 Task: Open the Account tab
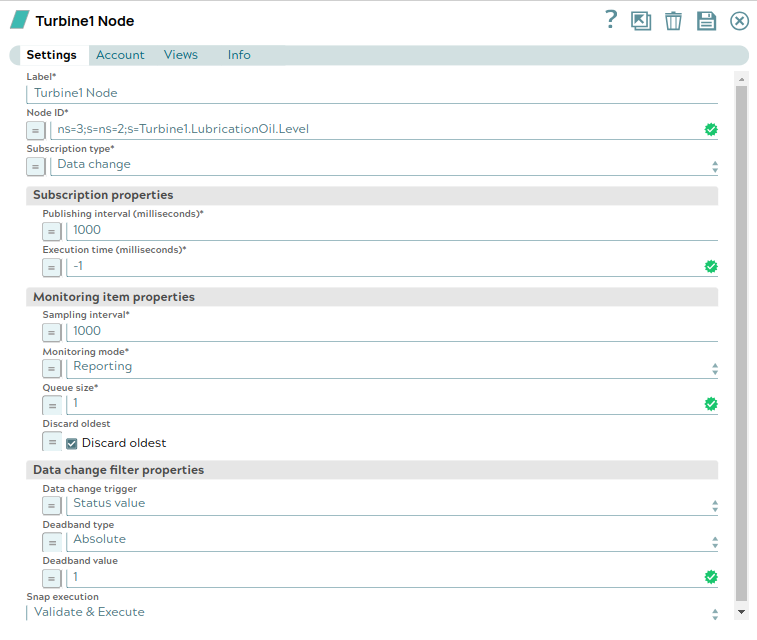pyautogui.click(x=120, y=55)
